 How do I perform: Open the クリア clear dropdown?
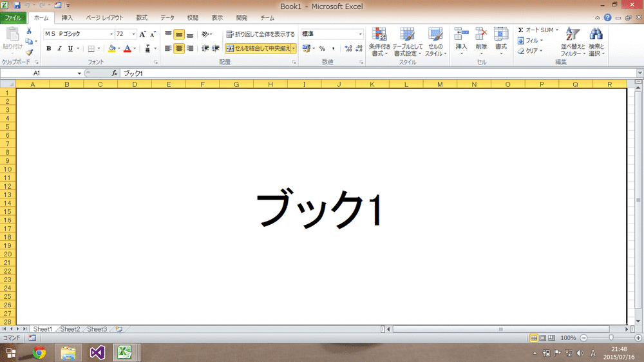pyautogui.click(x=530, y=51)
